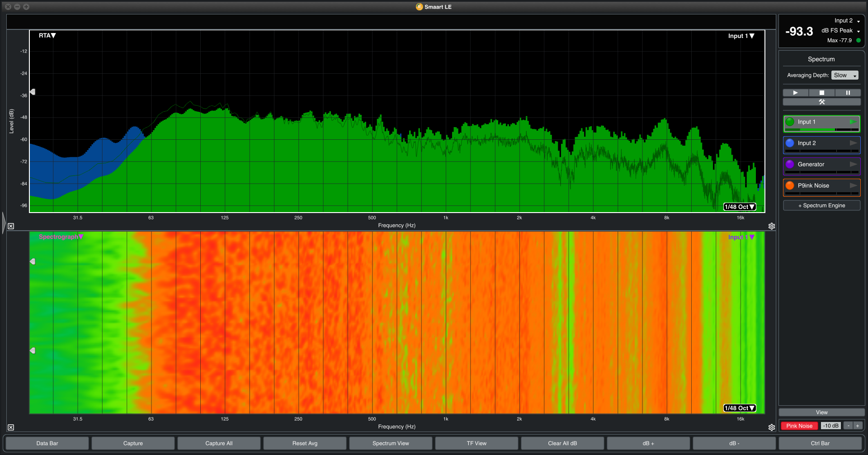Open the Spectrograph graph type dropdown

click(61, 237)
